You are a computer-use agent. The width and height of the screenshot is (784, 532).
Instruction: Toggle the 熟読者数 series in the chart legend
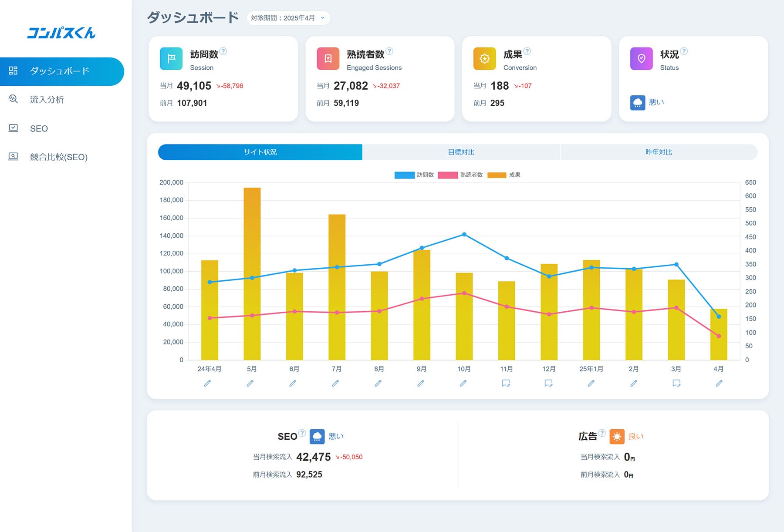coord(460,175)
